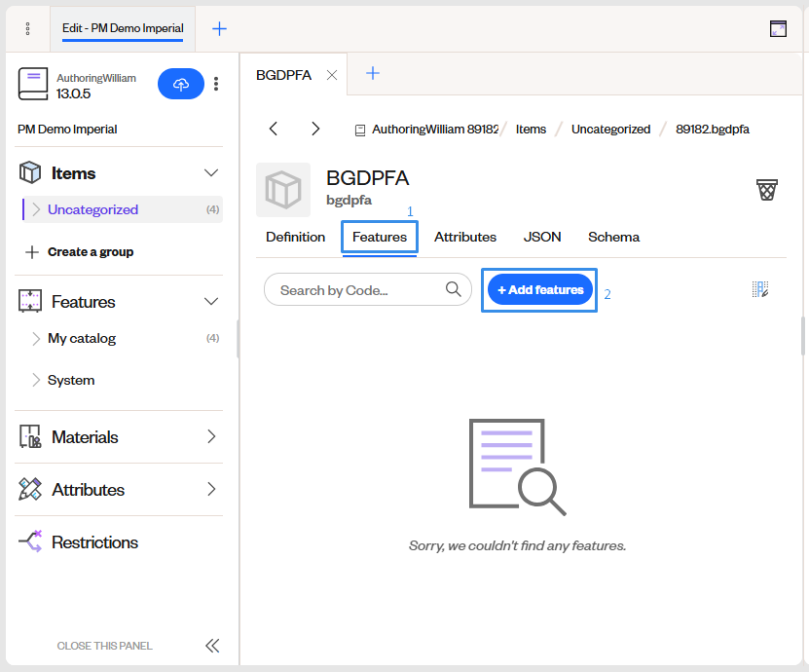809x672 pixels.
Task: Switch to the JSON tab
Action: [541, 237]
